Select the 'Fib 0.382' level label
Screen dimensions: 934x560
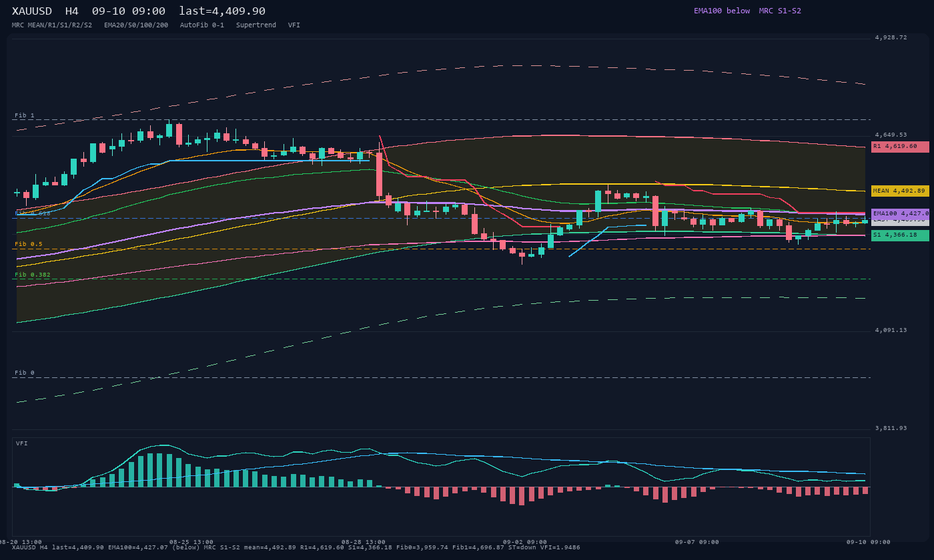(x=33, y=275)
